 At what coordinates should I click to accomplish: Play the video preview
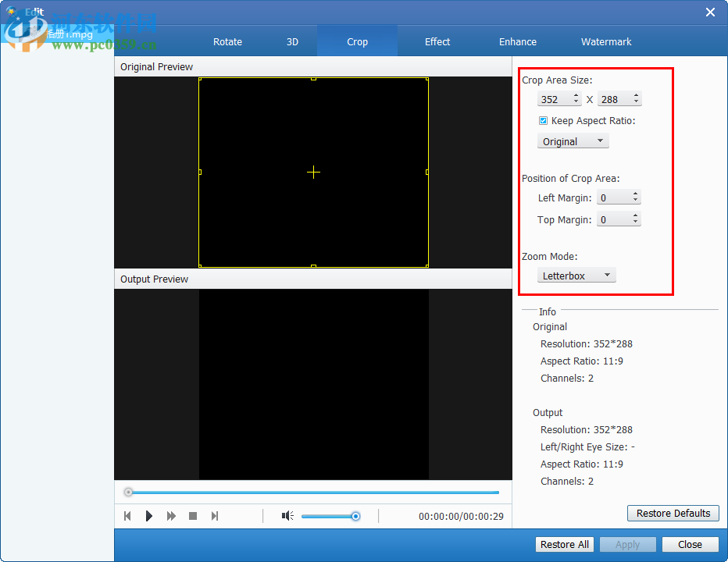149,515
